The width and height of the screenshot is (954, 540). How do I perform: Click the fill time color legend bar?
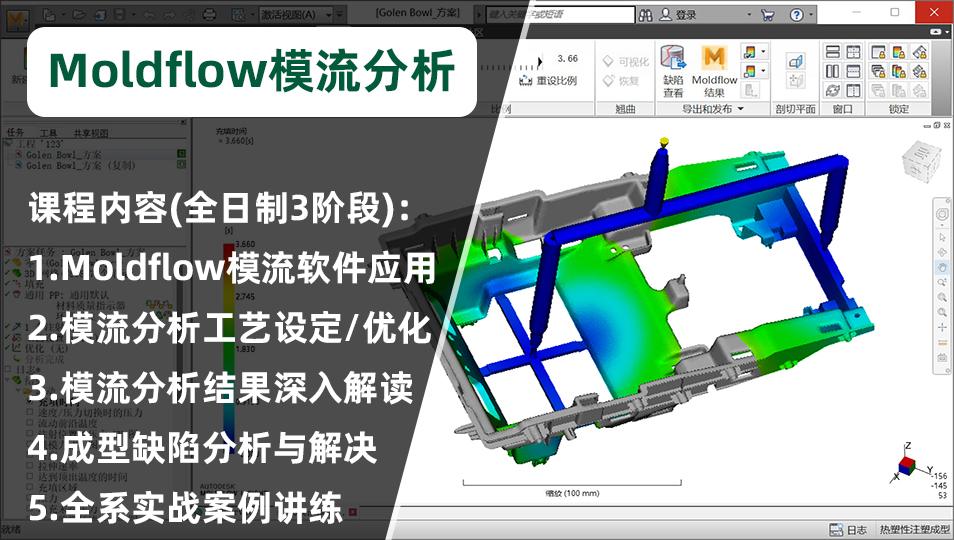pos(228,346)
